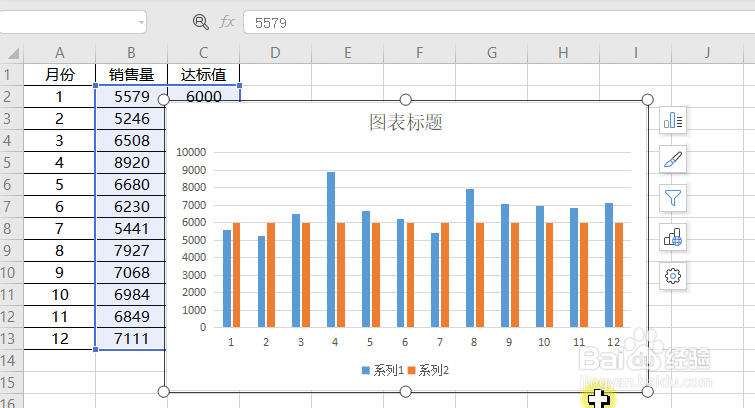The width and height of the screenshot is (755, 408).
Task: Select the cell containing 6508
Action: [x=131, y=141]
